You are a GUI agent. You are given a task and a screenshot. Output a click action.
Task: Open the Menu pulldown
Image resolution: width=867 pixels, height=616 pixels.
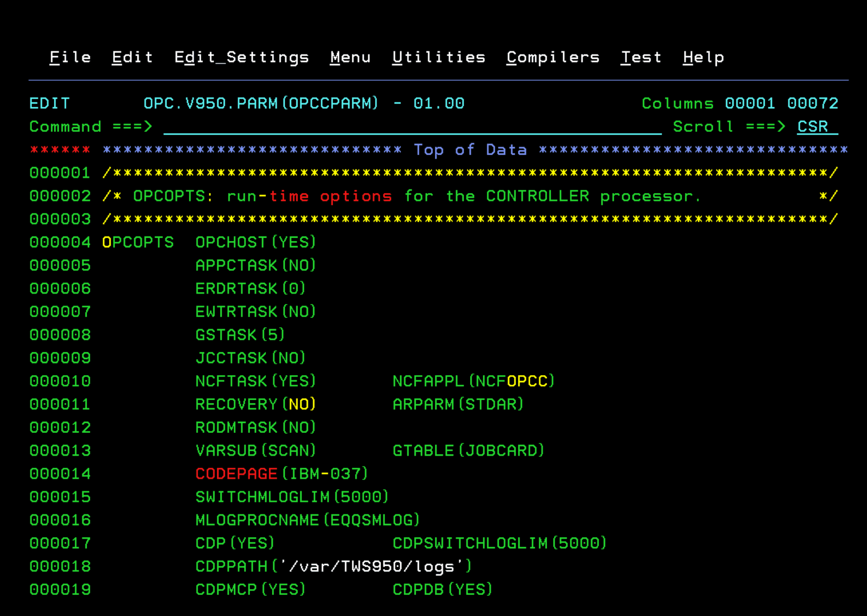point(350,57)
